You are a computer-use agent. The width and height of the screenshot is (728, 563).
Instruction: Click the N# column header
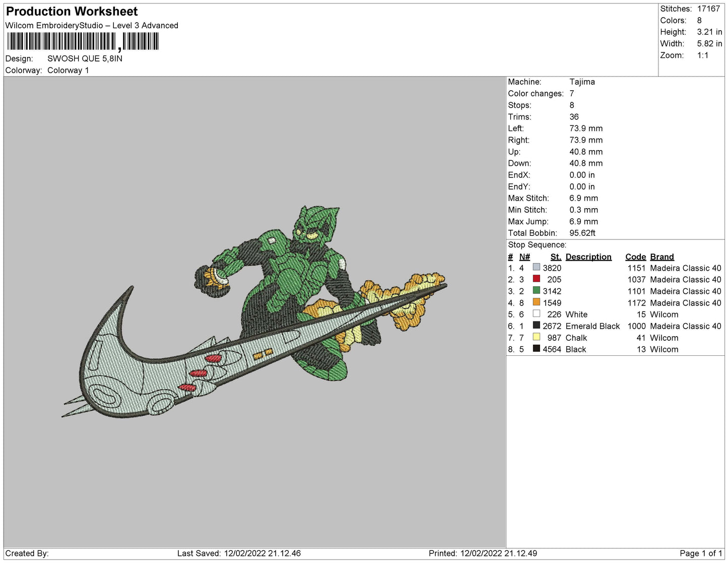pyautogui.click(x=524, y=257)
